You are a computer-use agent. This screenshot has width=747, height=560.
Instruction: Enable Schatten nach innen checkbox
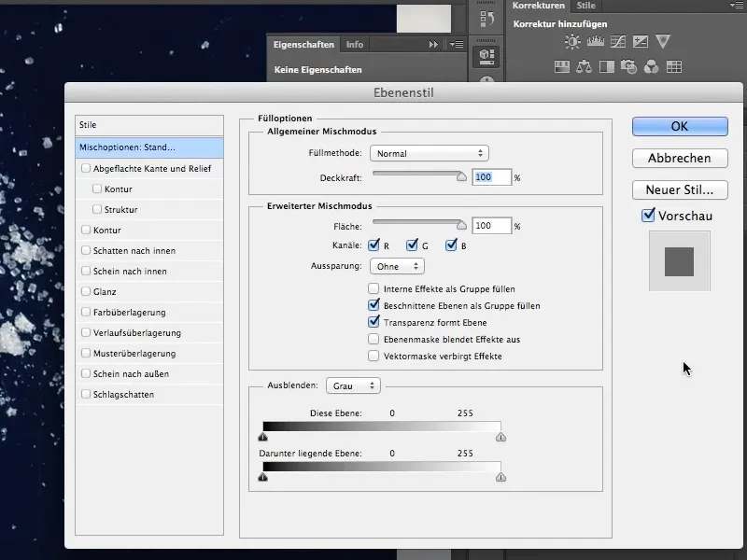point(86,250)
